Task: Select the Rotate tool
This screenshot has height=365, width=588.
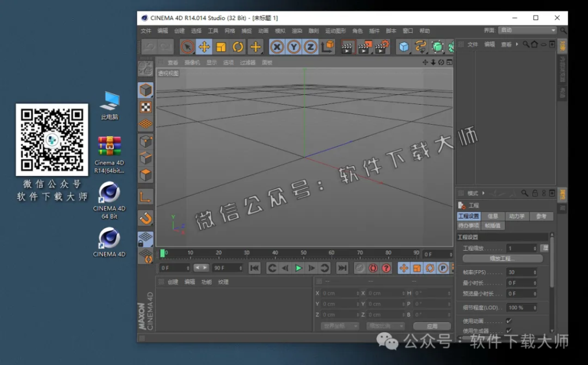Action: click(238, 47)
